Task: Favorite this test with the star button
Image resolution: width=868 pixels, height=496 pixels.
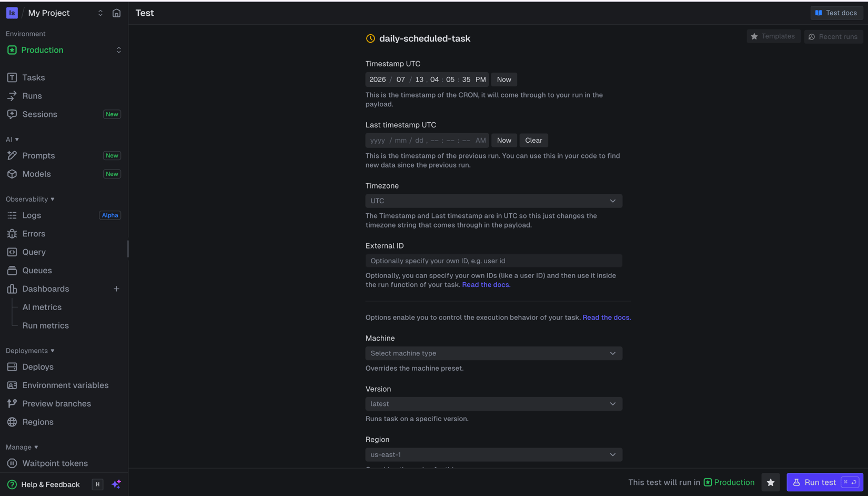Action: click(771, 482)
